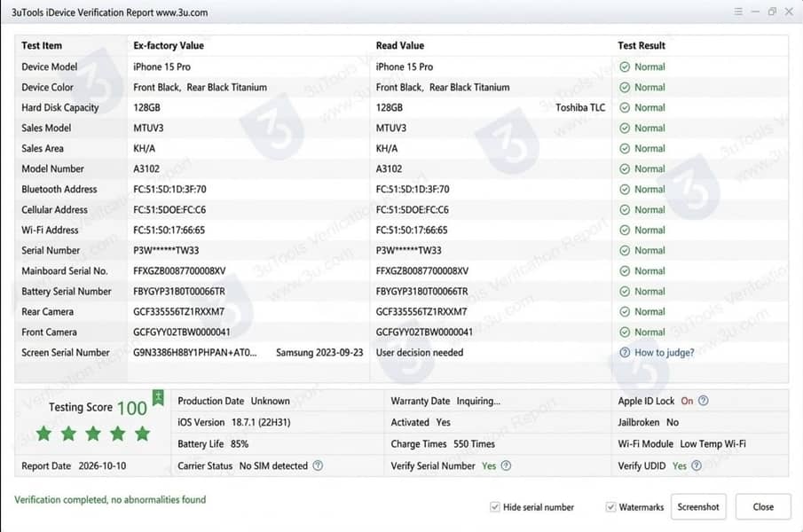Click the Samsung 2023-09-23 screen info
Viewport: 803px width, 532px height.
[319, 353]
